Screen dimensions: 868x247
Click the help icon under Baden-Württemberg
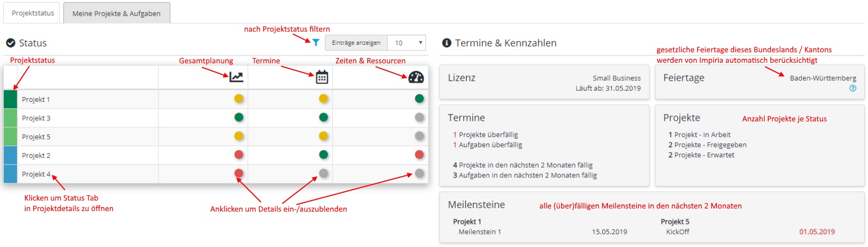pyautogui.click(x=852, y=88)
